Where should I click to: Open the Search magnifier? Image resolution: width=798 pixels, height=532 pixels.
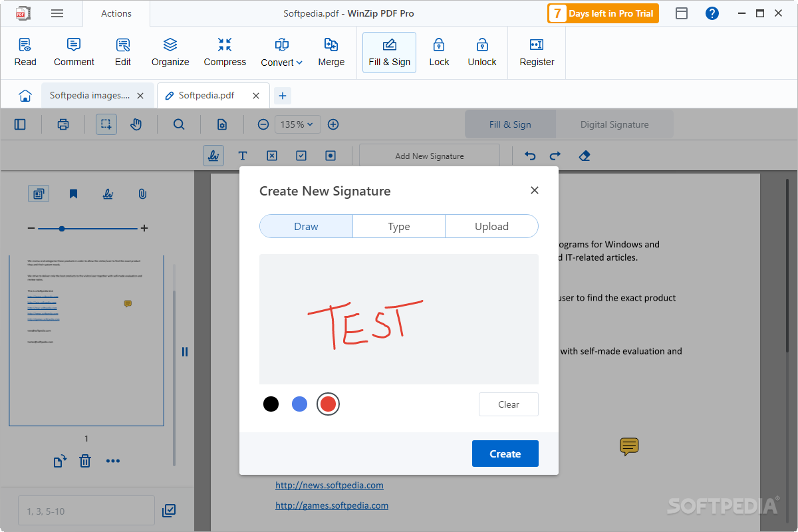179,124
